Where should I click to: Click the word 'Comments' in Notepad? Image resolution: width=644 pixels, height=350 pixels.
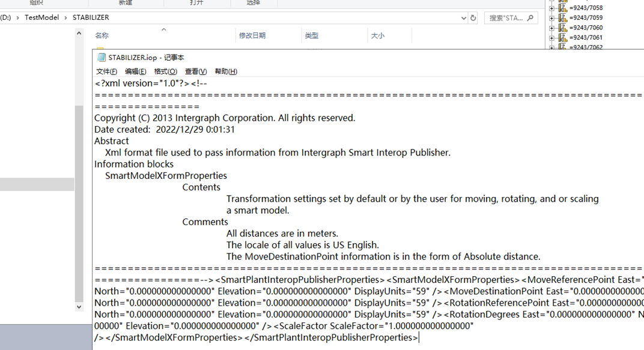coord(205,222)
